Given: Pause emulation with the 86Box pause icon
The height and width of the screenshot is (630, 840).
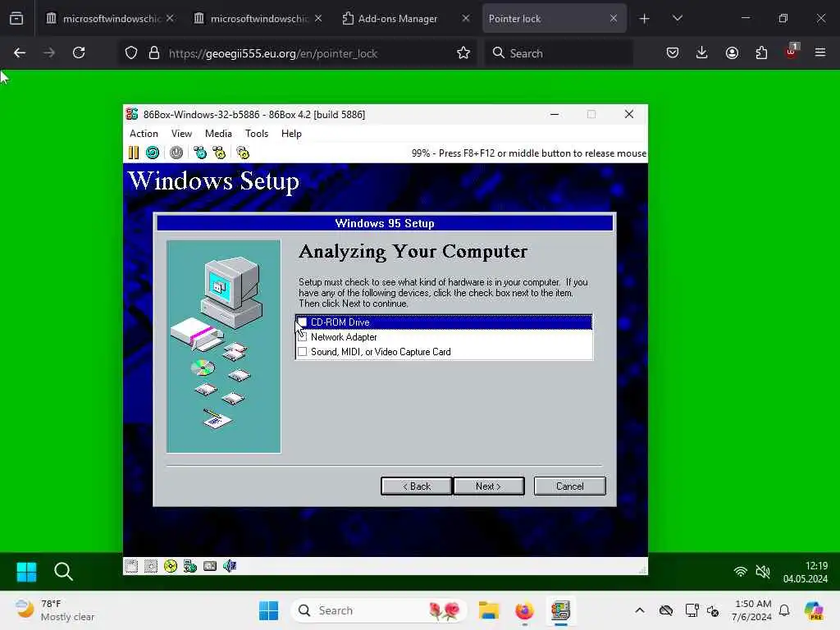Looking at the screenshot, I should [134, 153].
